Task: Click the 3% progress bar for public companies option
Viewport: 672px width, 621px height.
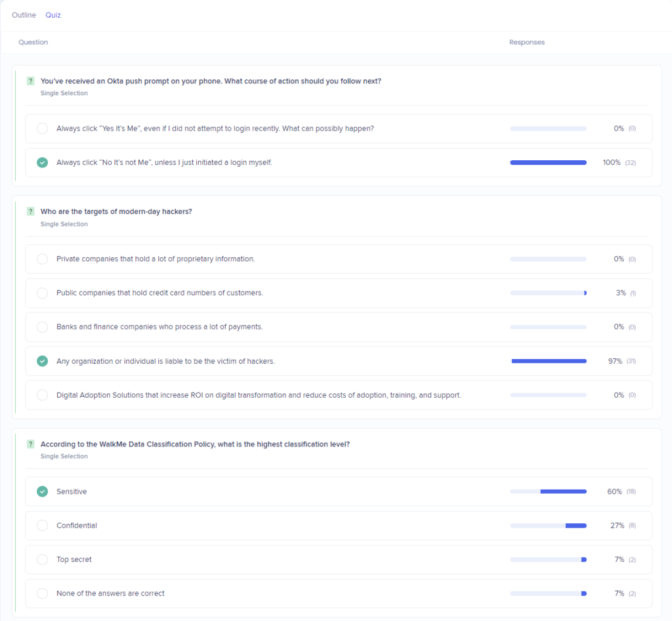Action: pyautogui.click(x=548, y=293)
